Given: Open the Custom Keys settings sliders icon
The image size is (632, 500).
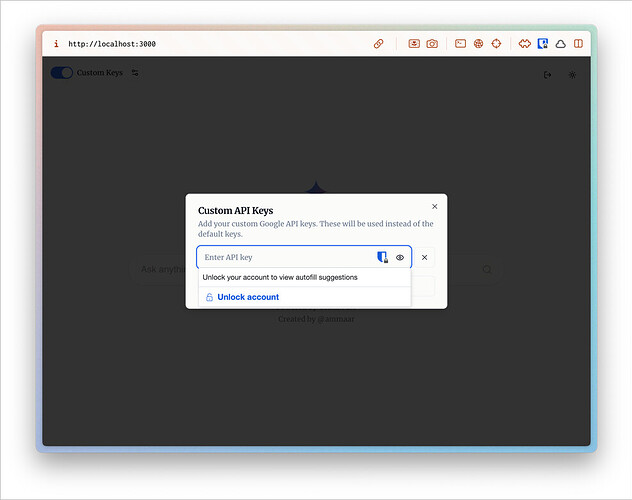Looking at the screenshot, I should coord(135,73).
